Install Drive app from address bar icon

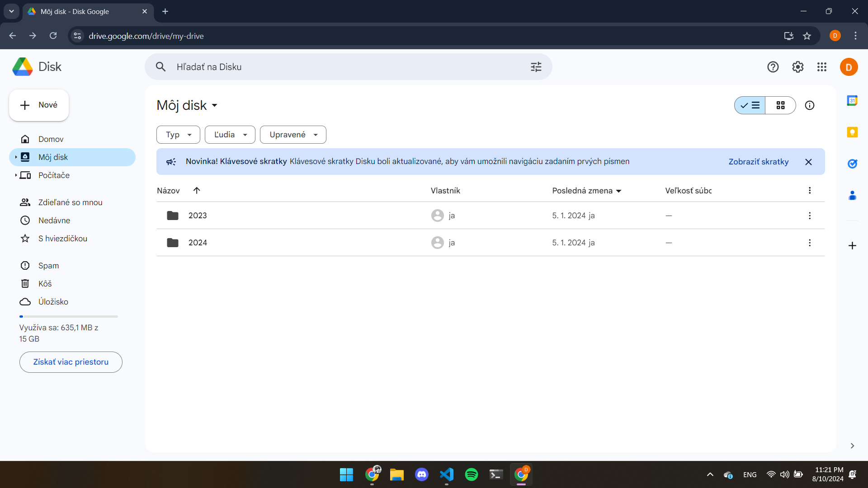(788, 36)
